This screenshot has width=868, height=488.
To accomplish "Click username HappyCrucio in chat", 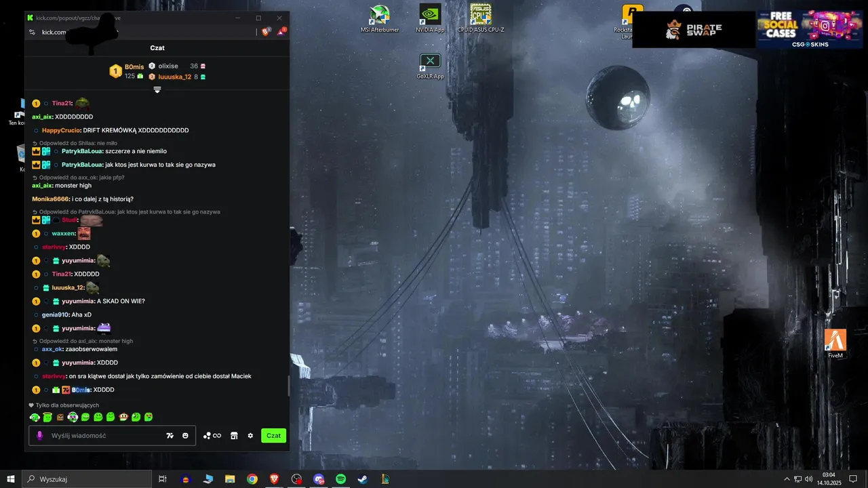I will tap(61, 130).
